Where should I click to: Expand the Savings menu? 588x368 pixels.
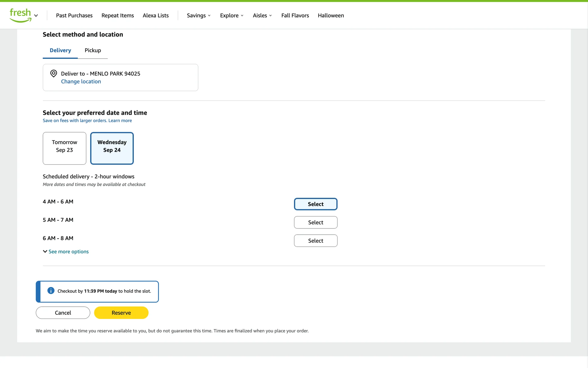point(199,16)
